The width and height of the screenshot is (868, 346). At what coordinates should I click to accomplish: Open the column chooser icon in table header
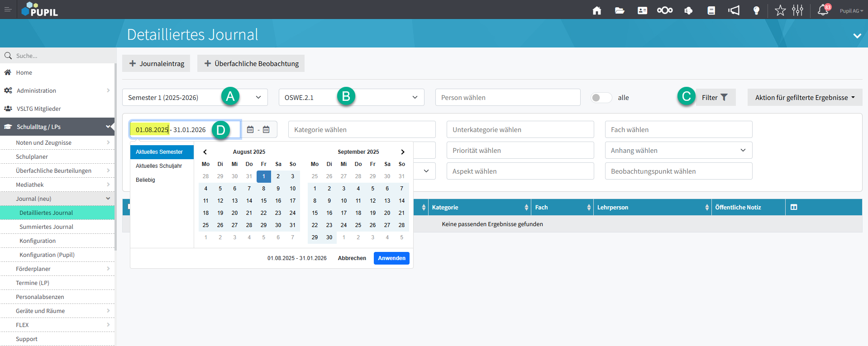point(794,207)
